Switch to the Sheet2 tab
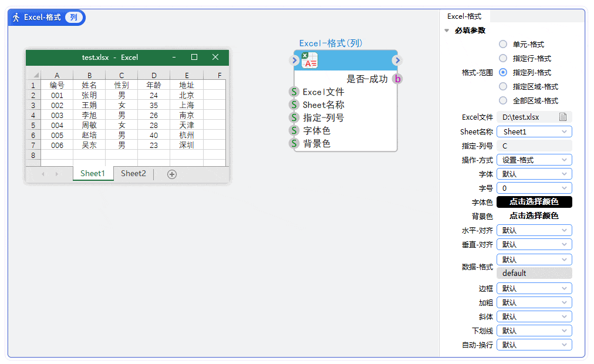The width and height of the screenshot is (594, 364). tap(133, 173)
